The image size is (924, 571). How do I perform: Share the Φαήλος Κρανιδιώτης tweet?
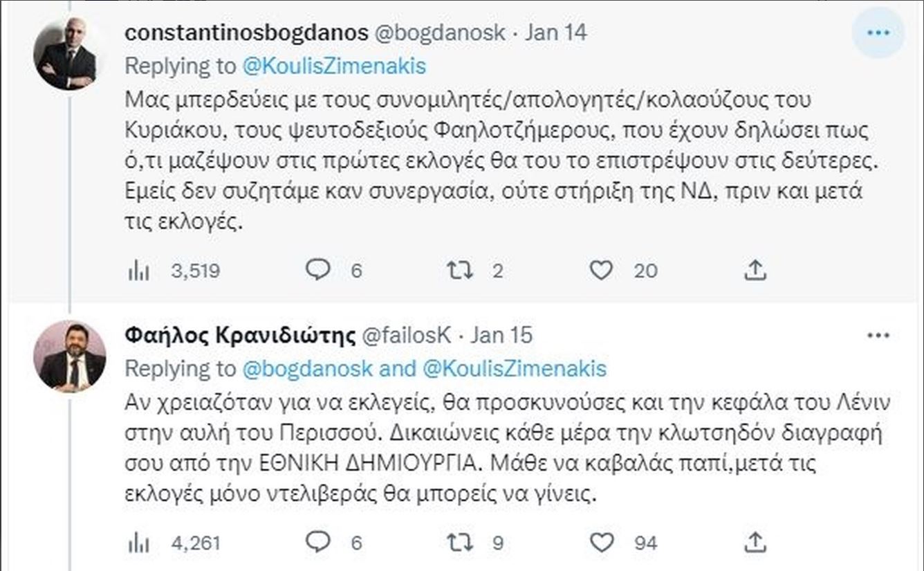(755, 543)
